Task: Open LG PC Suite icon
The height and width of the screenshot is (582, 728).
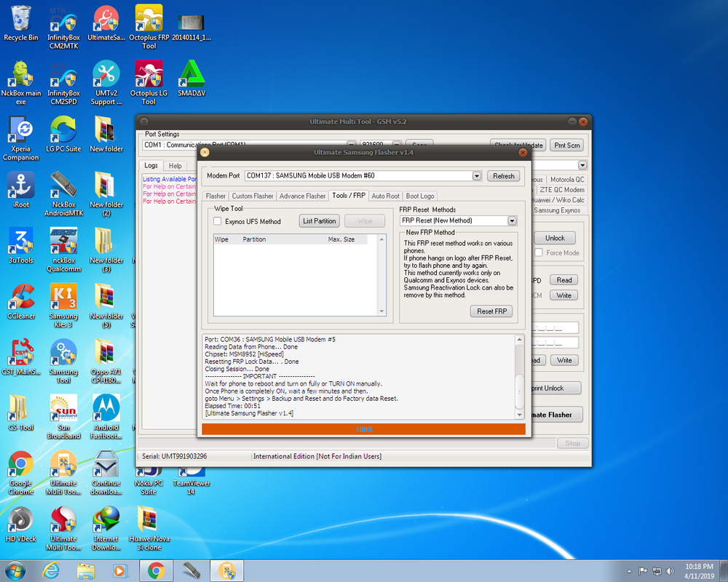Action: click(x=63, y=134)
